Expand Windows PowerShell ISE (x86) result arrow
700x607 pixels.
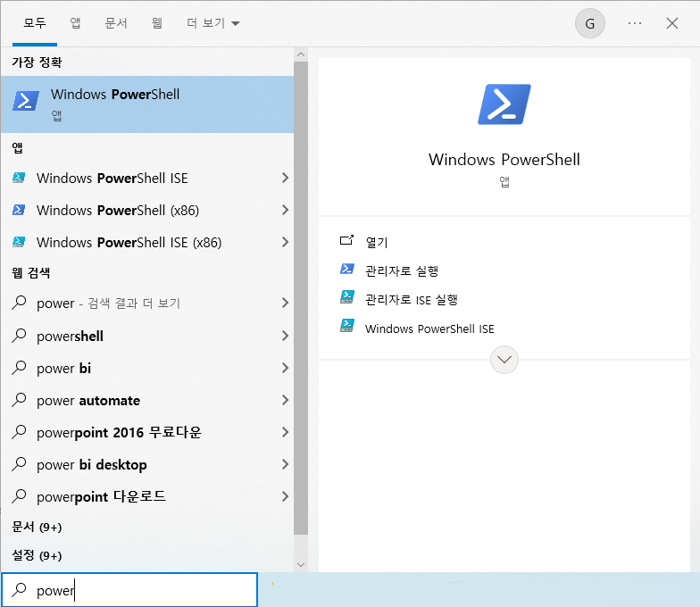pos(285,242)
